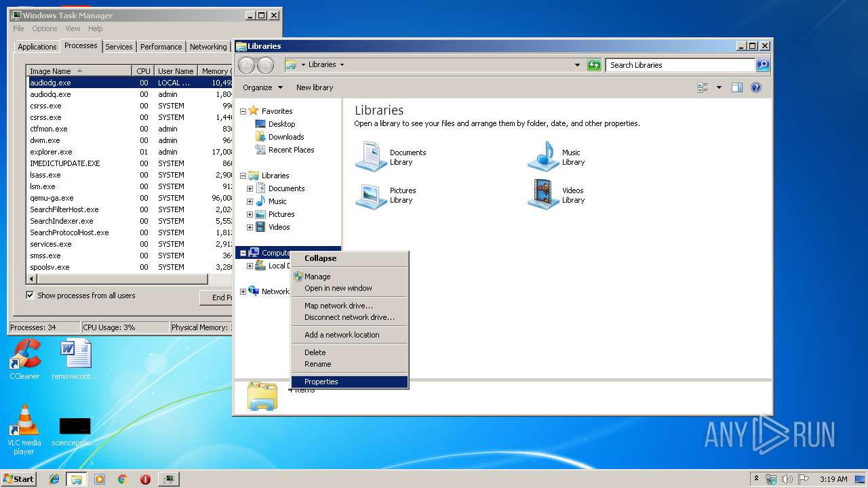Expand the Pictures tree node
This screenshot has height=488, width=868.
[x=250, y=214]
